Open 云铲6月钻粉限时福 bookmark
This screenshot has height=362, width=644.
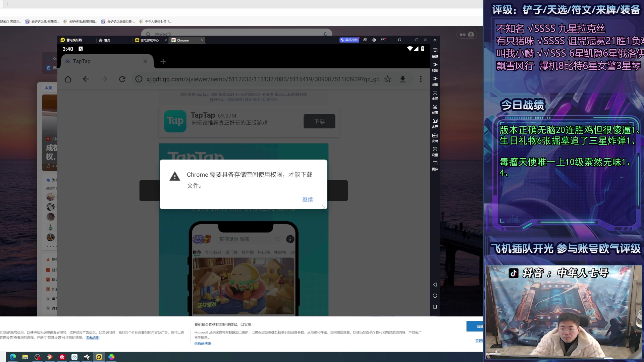click(x=80, y=21)
